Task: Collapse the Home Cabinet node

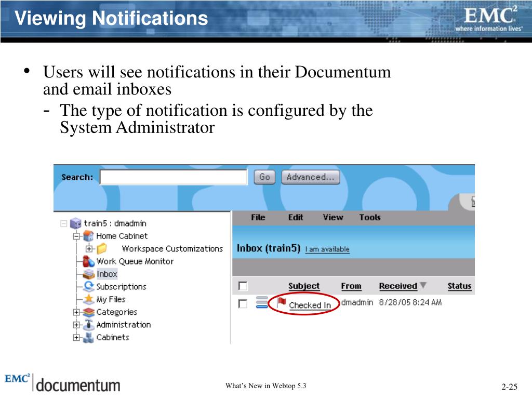Action: (x=77, y=236)
